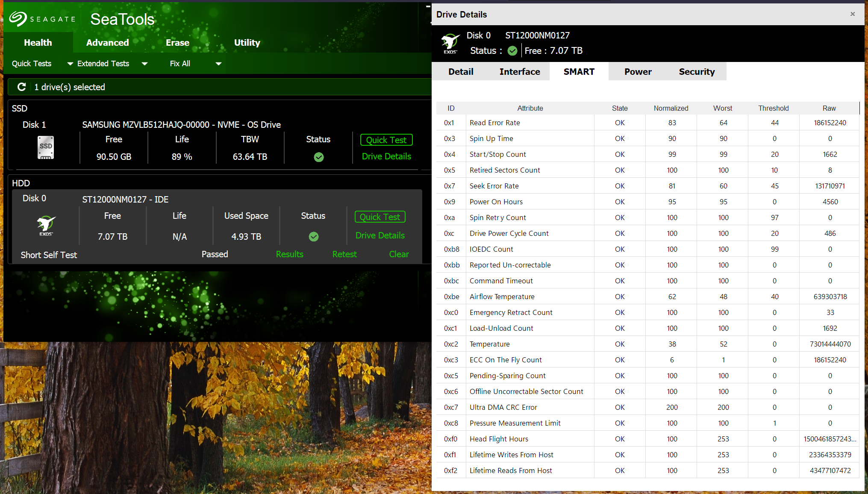Click the Load-Unload Count attribute row
This screenshot has height=494, width=868.
pos(647,328)
